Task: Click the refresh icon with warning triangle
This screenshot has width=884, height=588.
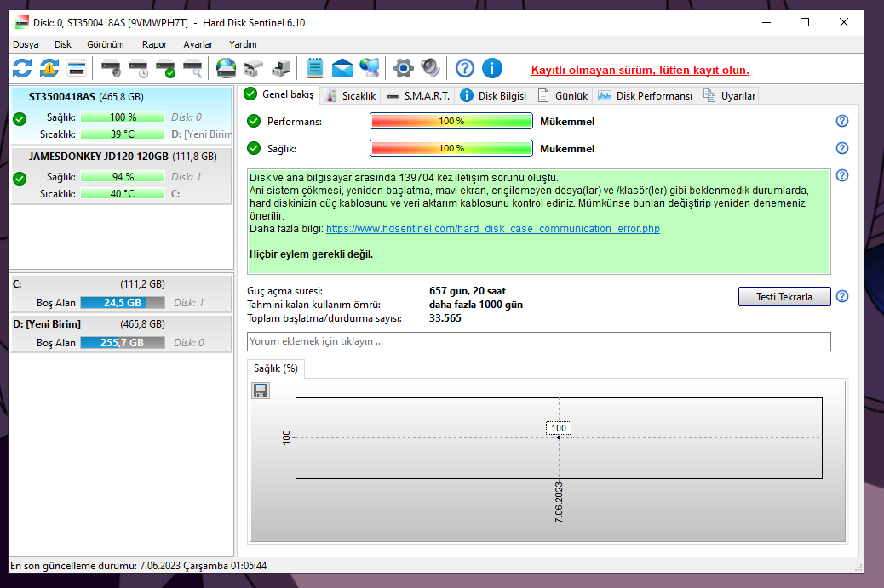Action: point(49,69)
